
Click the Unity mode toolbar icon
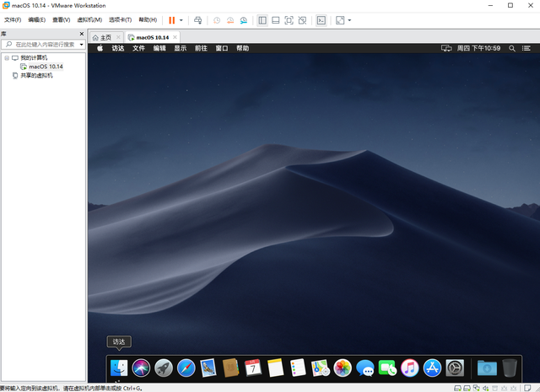[x=302, y=20]
